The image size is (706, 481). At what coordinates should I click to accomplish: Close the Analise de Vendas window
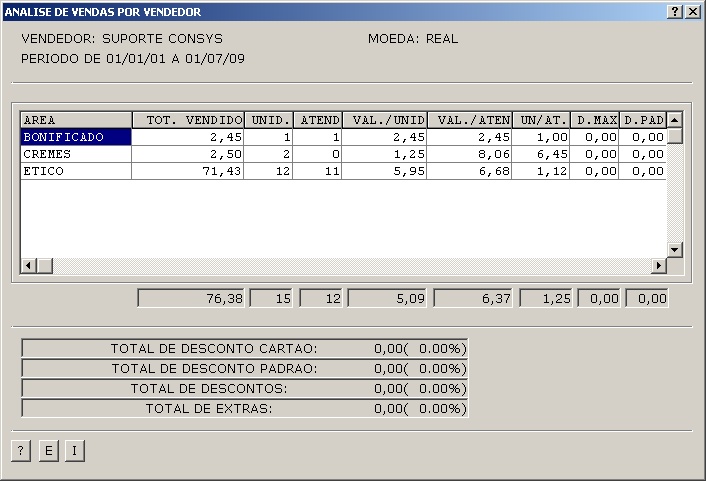pyautogui.click(x=693, y=11)
